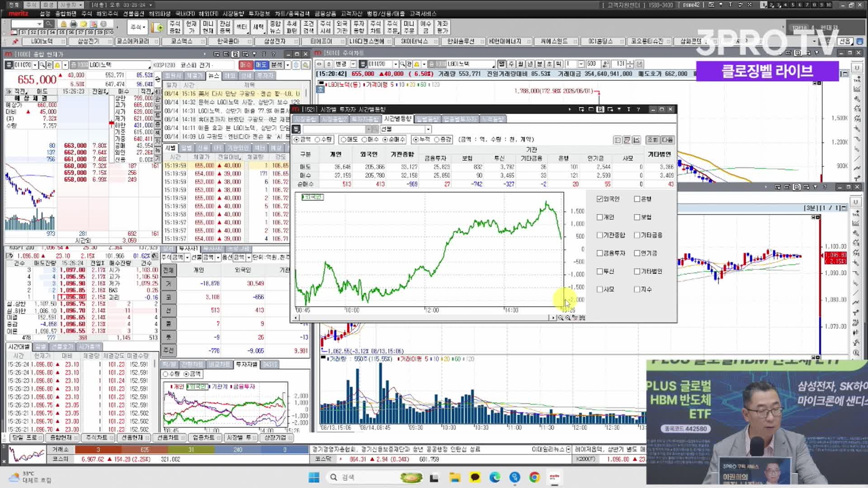Check the 은행 checkbox
Viewport: 868px width, 488px height.
(637, 199)
